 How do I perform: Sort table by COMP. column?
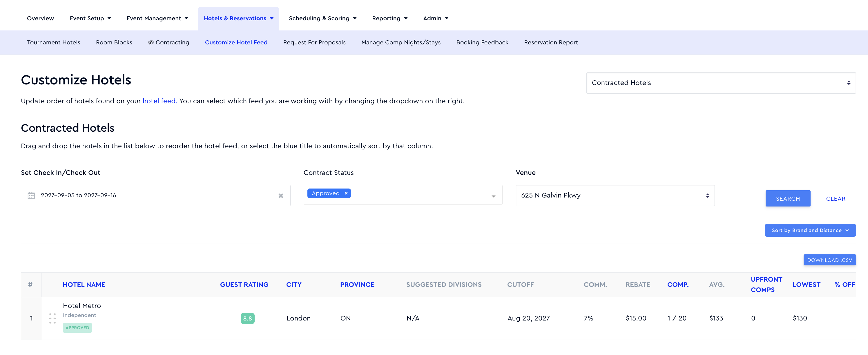coord(678,285)
